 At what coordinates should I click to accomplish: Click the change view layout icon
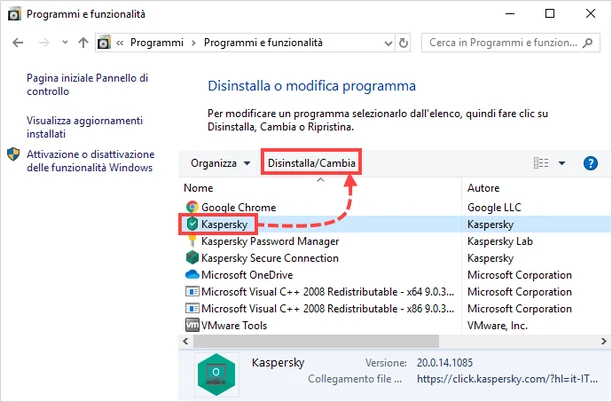541,163
